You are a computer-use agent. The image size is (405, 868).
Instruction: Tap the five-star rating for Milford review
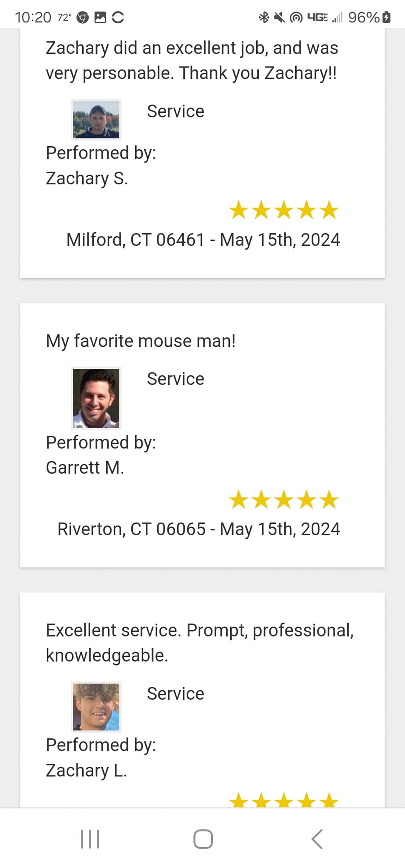(284, 210)
